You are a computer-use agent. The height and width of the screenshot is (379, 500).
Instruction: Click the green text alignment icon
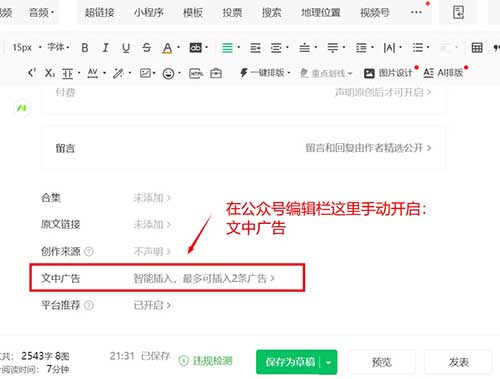click(x=227, y=48)
